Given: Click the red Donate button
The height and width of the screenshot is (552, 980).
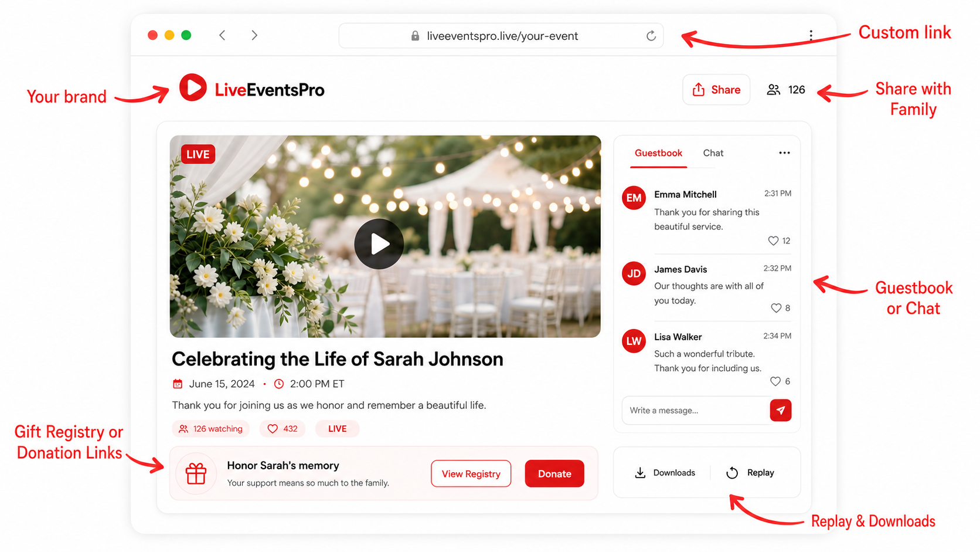Looking at the screenshot, I should pos(554,473).
